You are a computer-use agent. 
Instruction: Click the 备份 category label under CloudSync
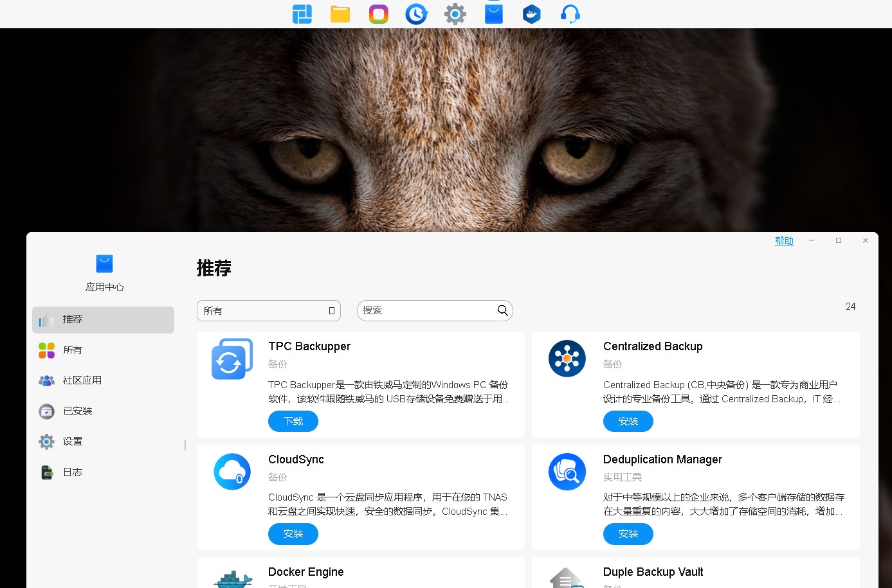tap(278, 477)
